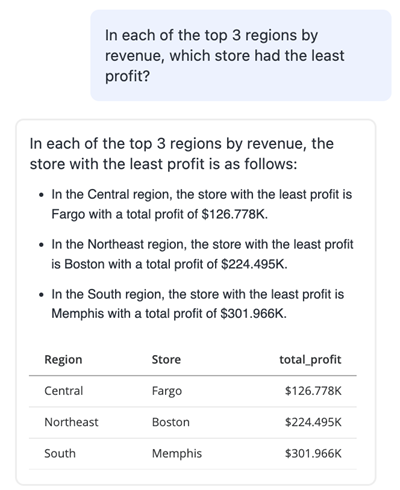
Task: Select the Memphis store cell
Action: (x=177, y=454)
